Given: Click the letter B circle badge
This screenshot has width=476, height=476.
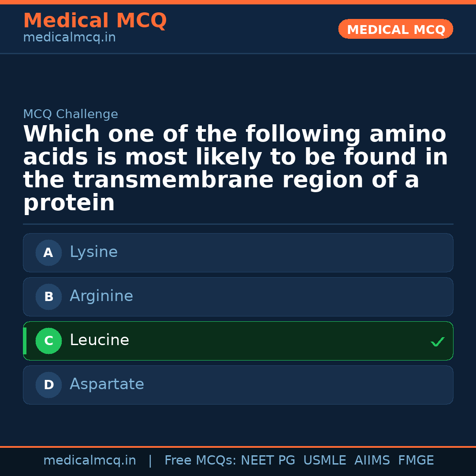Looking at the screenshot, I should click(48, 297).
